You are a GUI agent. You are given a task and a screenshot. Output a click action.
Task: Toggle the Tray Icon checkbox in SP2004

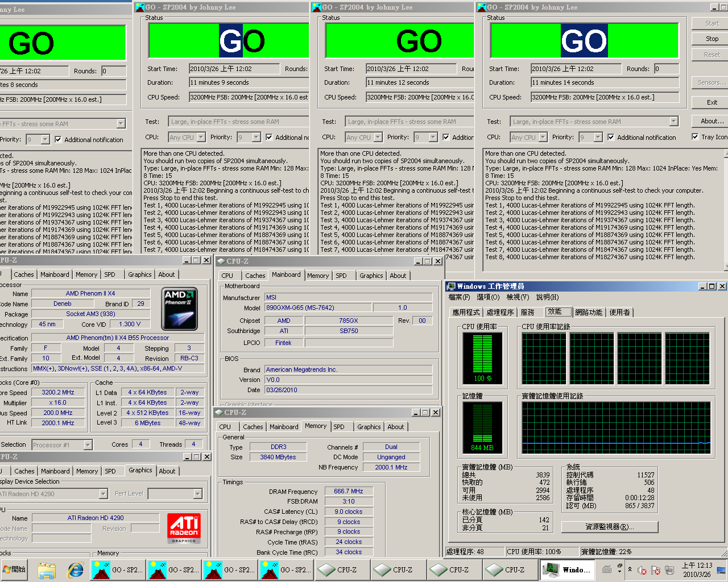[x=695, y=136]
